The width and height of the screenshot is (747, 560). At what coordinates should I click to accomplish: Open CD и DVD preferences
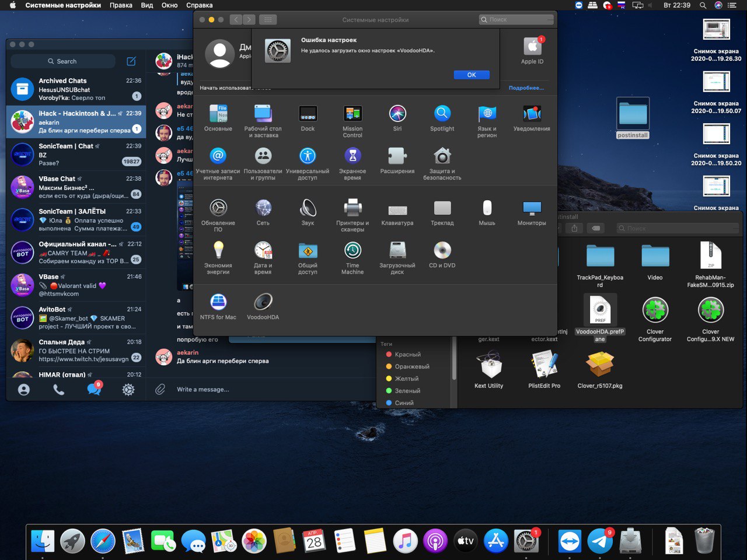[x=442, y=254]
